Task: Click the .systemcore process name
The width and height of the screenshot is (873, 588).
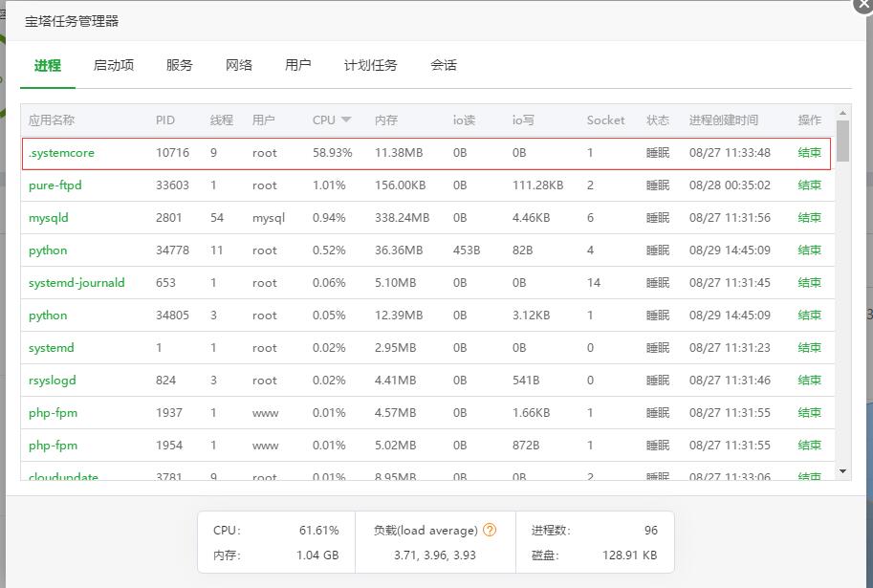Action: [61, 153]
